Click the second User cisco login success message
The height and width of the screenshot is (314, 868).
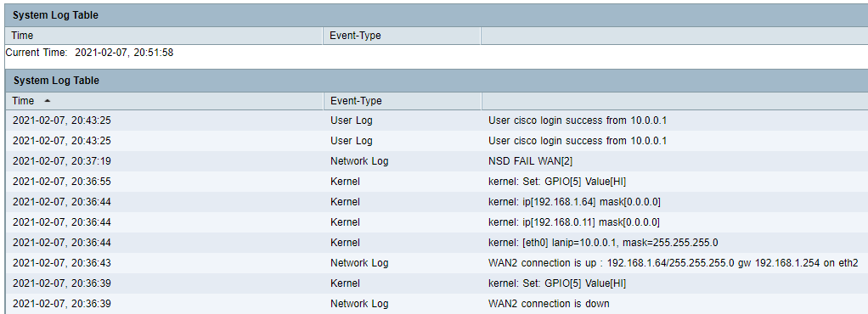click(x=578, y=141)
